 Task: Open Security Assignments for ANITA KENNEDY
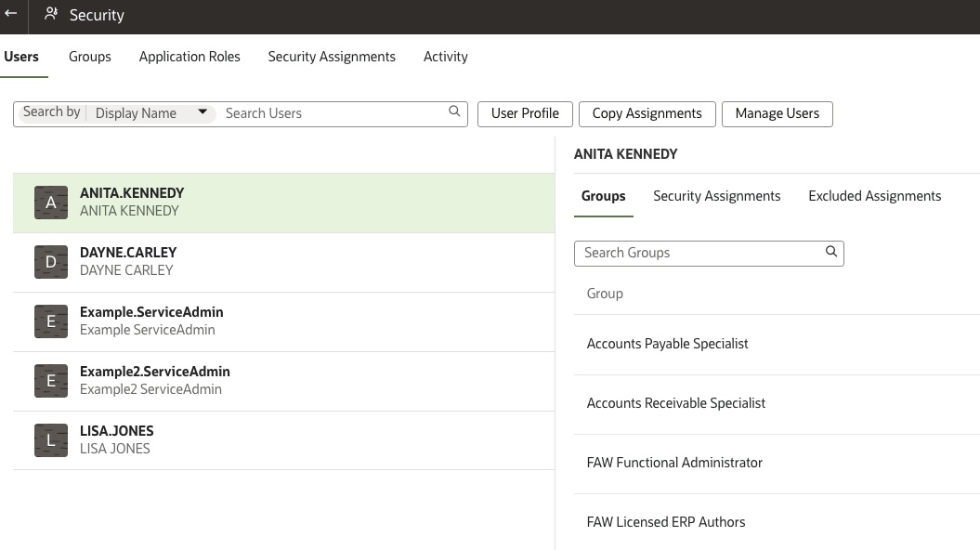click(716, 196)
